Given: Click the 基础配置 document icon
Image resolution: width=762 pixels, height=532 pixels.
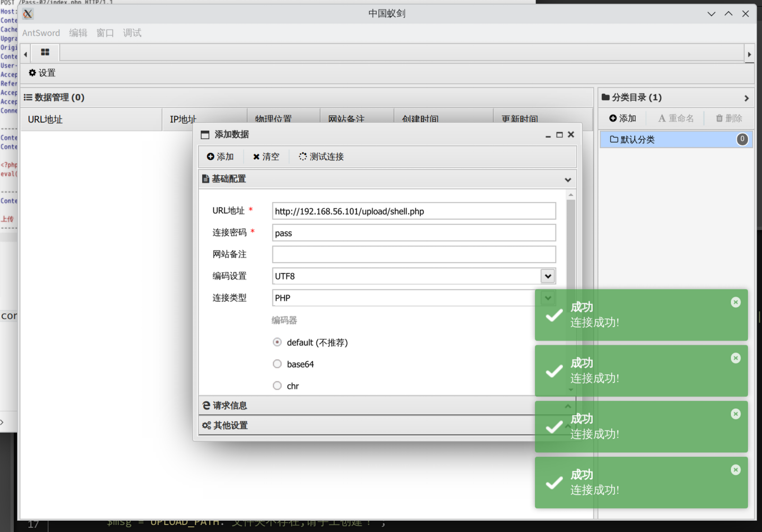Looking at the screenshot, I should coord(205,179).
